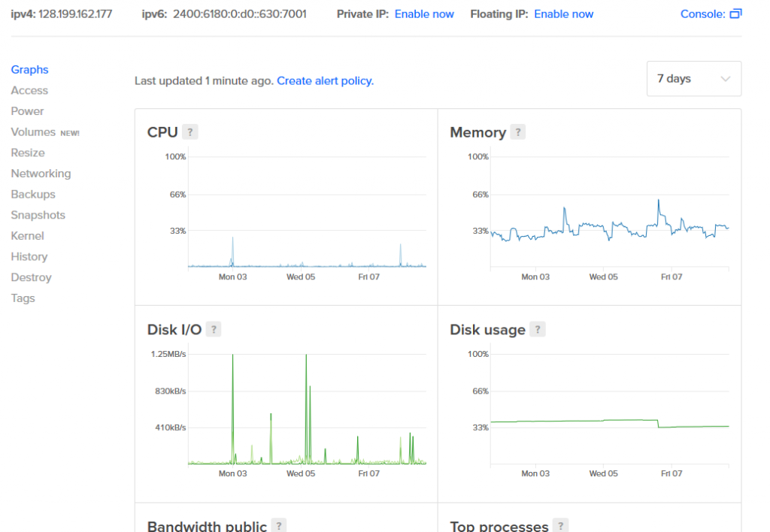Click the CPU help question mark
The height and width of the screenshot is (532, 770).
click(190, 132)
